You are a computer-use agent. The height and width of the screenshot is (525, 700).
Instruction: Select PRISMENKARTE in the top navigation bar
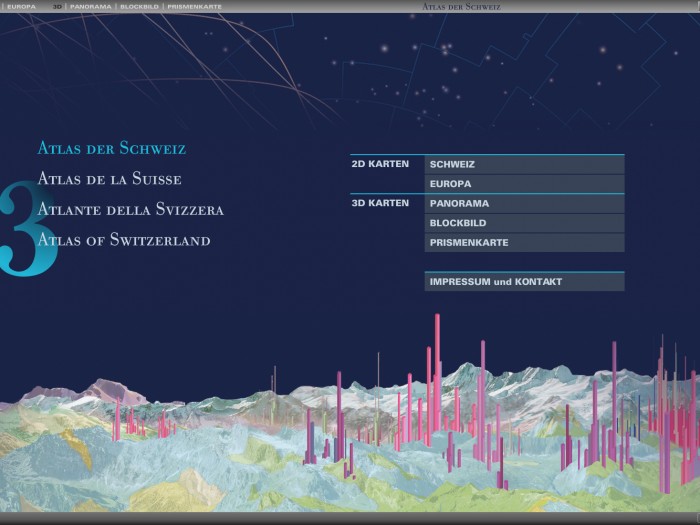point(195,7)
